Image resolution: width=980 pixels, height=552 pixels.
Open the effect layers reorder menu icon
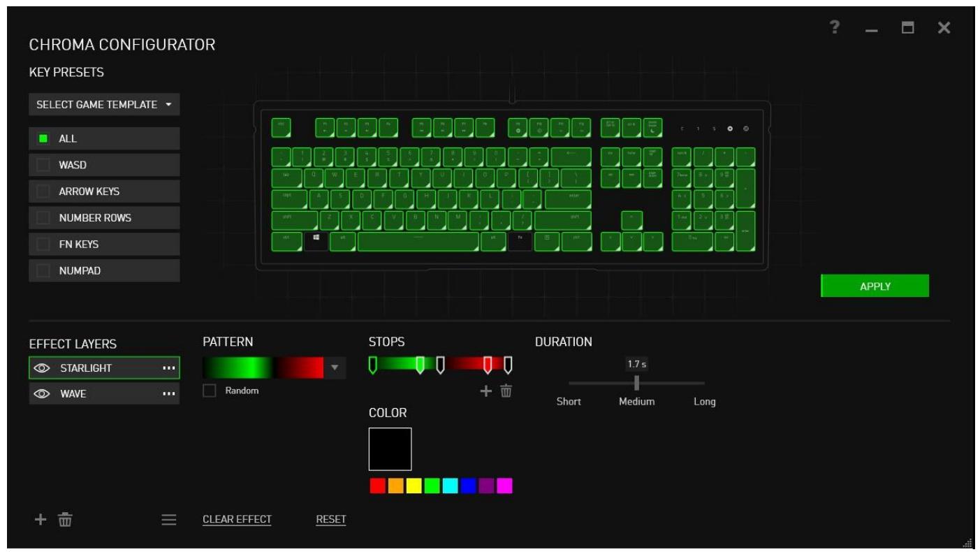click(x=168, y=519)
